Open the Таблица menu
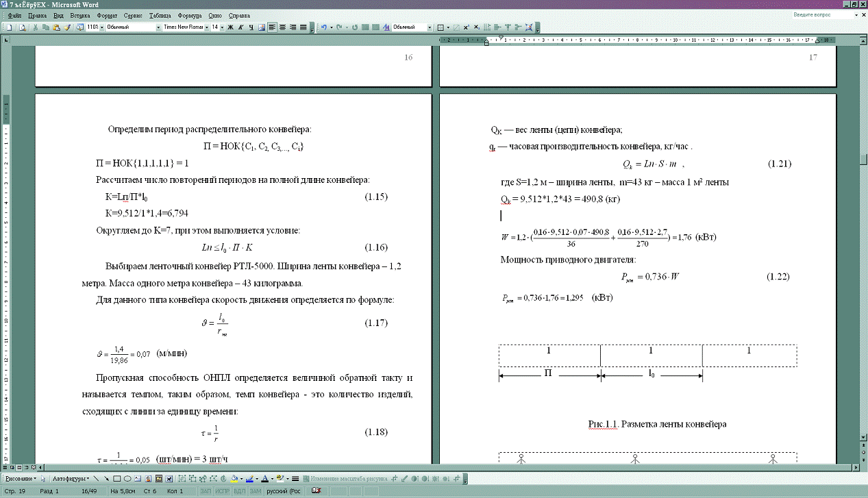This screenshot has height=498, width=868. 160,15
